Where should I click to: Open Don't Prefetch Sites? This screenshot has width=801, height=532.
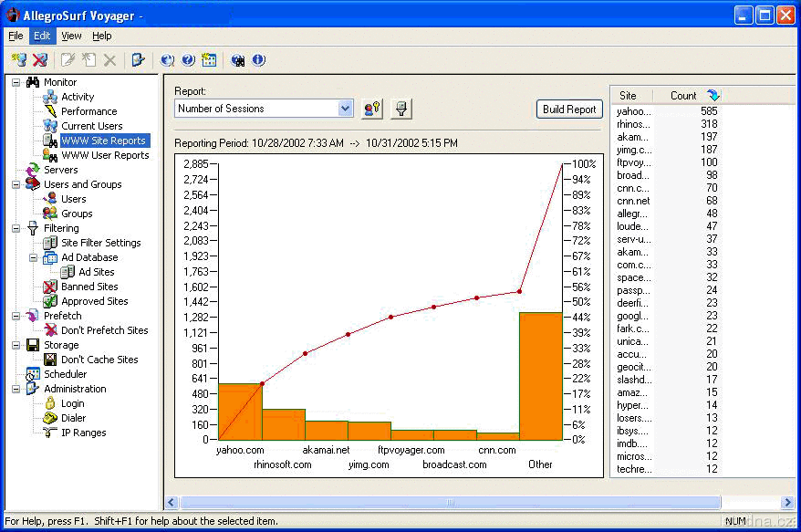pyautogui.click(x=105, y=330)
